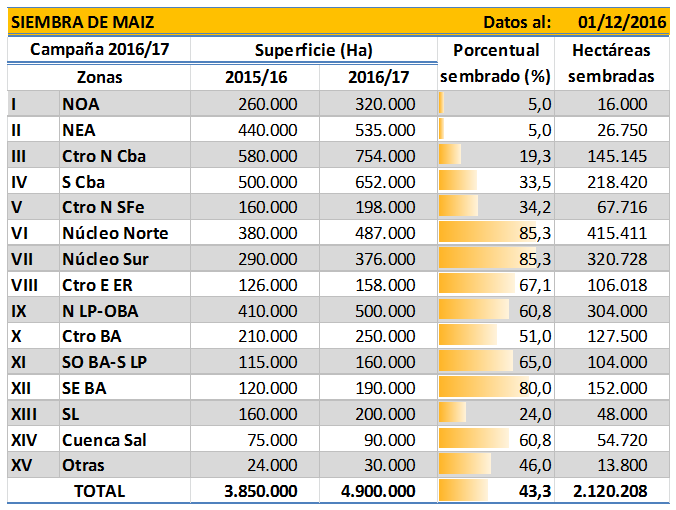Select the 754.000 surface value
The width and height of the screenshot is (676, 510).
coord(379,155)
